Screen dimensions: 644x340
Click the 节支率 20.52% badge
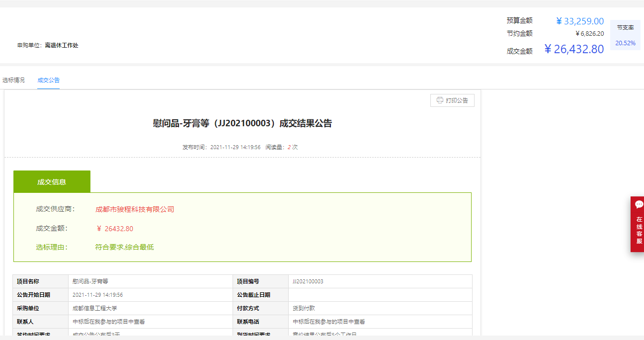click(625, 36)
